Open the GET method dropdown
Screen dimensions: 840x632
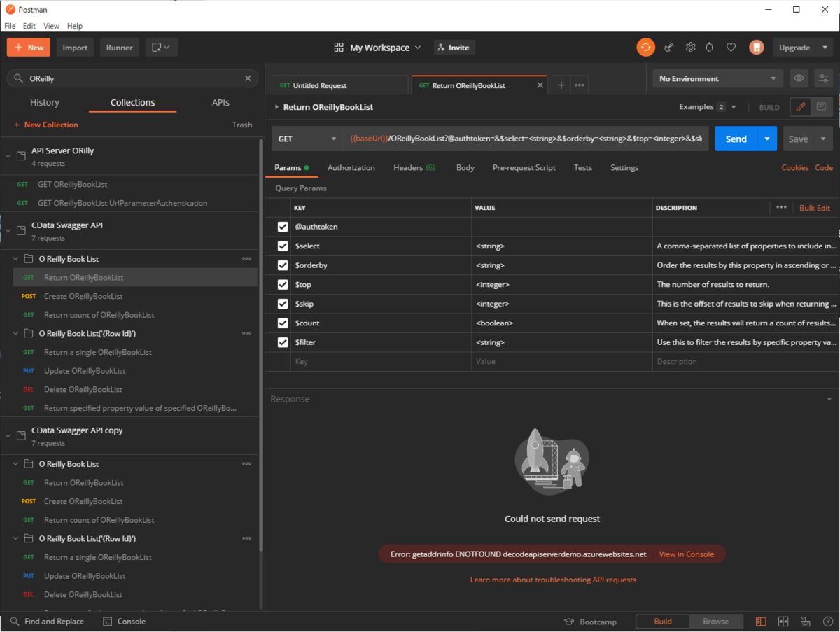307,139
